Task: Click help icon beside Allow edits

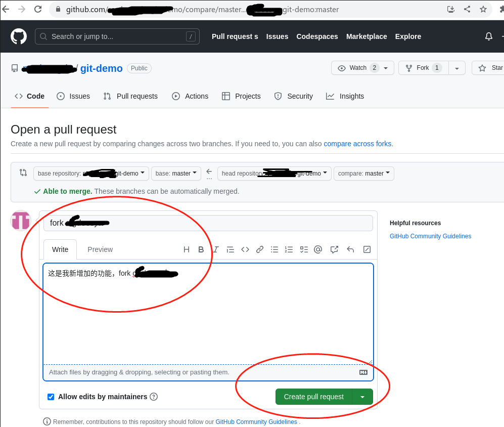Action: (154, 397)
